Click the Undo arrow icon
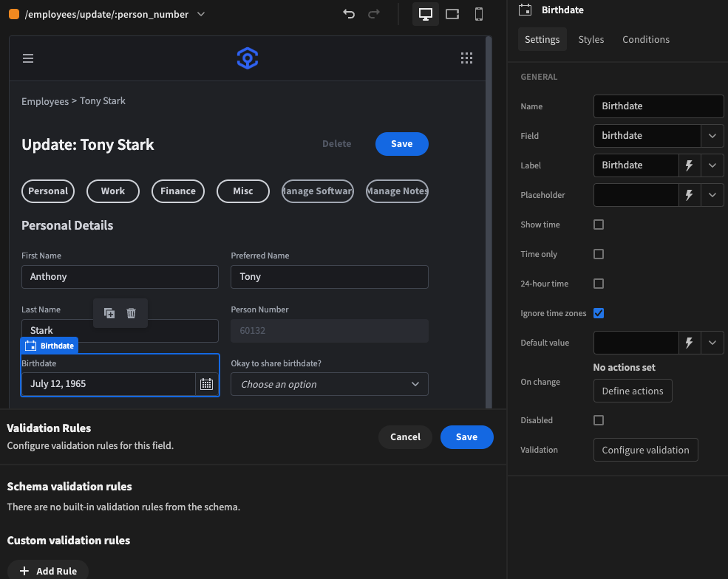Screen dimensions: 728x579 348,14
